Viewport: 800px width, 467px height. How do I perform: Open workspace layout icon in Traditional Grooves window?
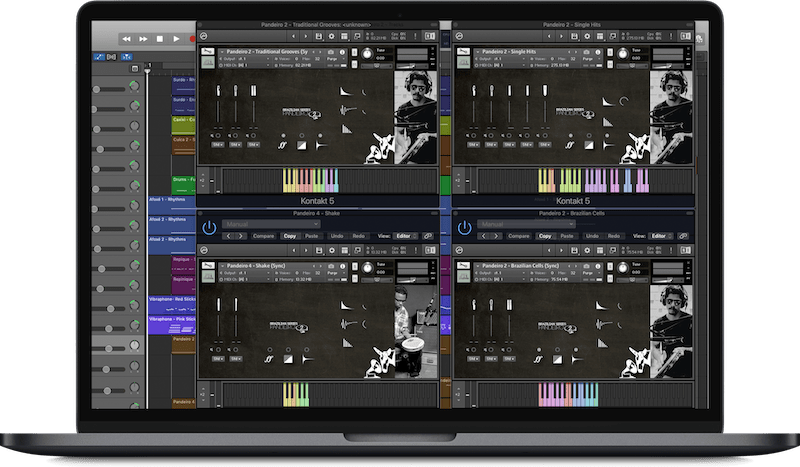pyautogui.click(x=344, y=36)
